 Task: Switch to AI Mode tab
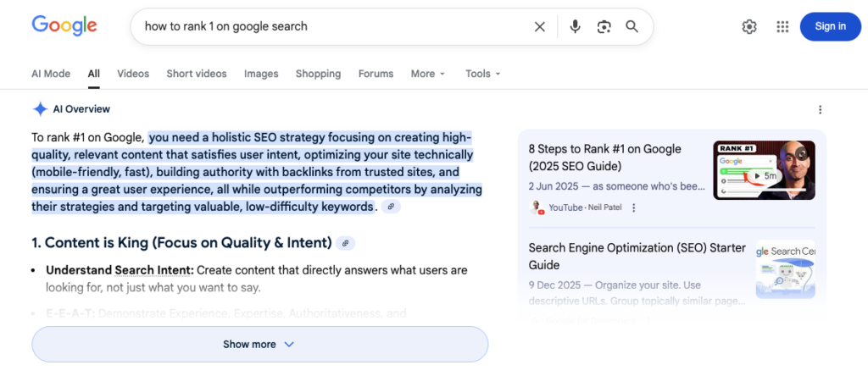tap(51, 74)
